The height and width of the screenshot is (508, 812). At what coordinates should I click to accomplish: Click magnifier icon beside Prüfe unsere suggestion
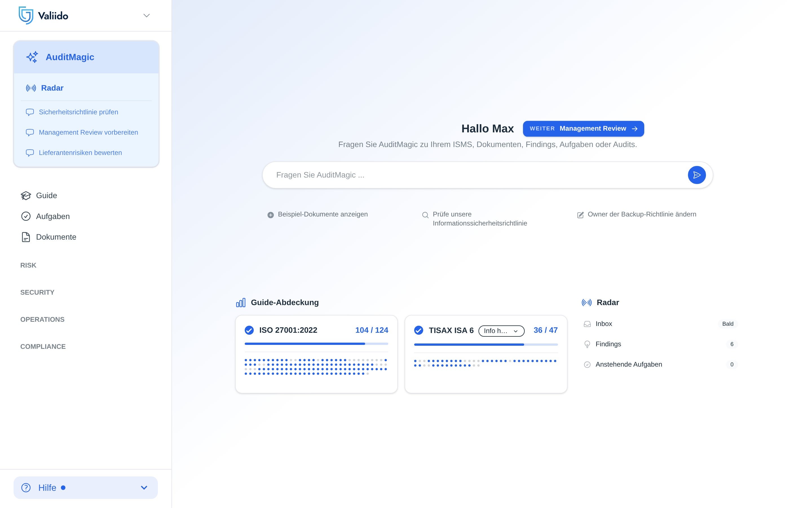[x=425, y=215]
